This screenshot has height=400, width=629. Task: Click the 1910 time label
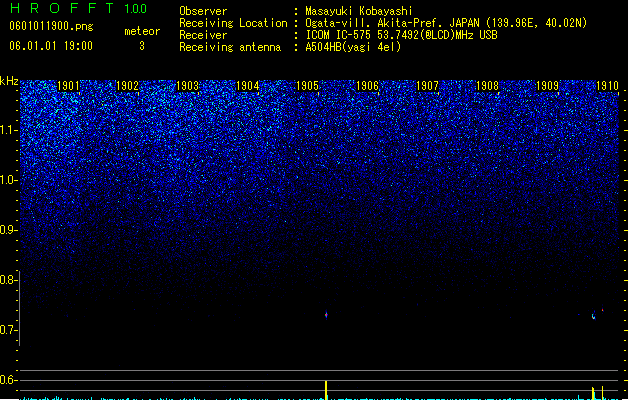(x=607, y=86)
